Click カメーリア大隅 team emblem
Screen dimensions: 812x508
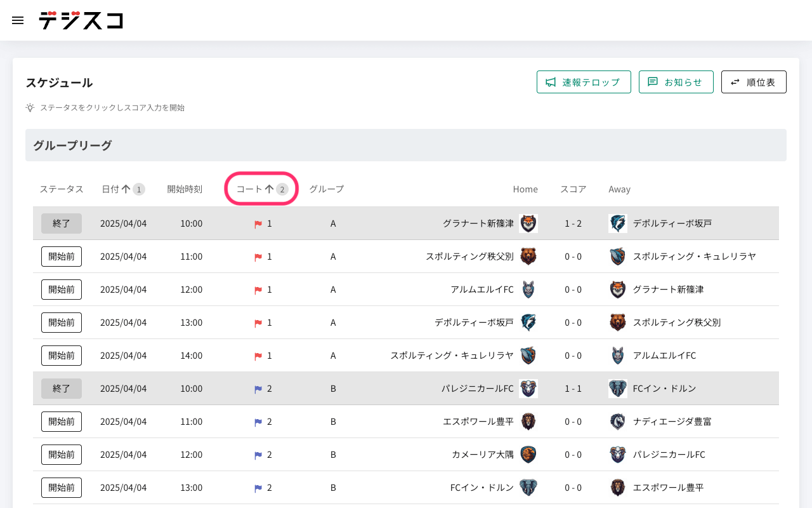click(528, 455)
